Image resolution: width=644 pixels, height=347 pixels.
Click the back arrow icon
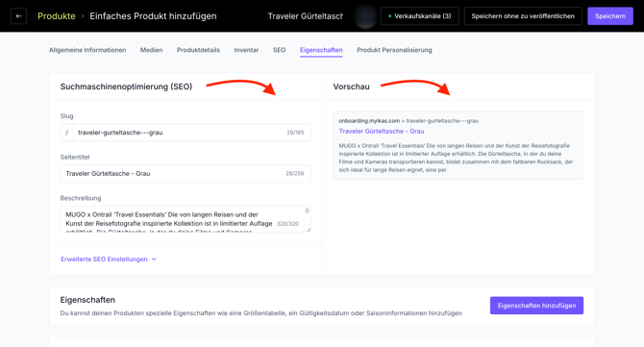[x=18, y=16]
